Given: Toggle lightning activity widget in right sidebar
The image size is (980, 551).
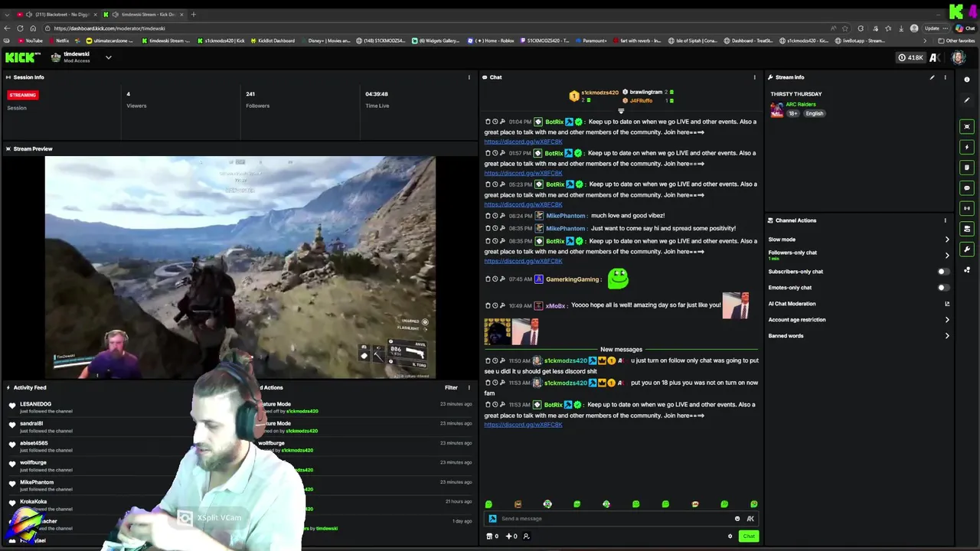Looking at the screenshot, I should pyautogui.click(x=967, y=147).
